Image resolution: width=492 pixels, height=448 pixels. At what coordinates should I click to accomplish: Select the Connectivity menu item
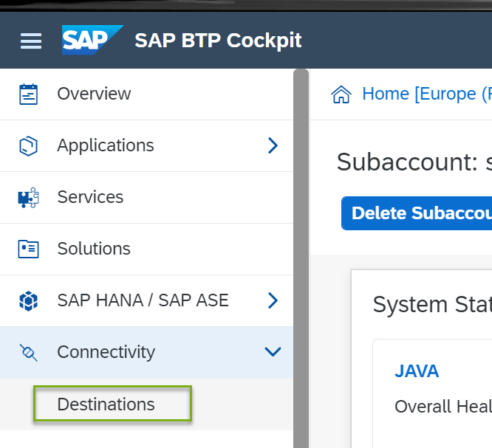coord(146,352)
